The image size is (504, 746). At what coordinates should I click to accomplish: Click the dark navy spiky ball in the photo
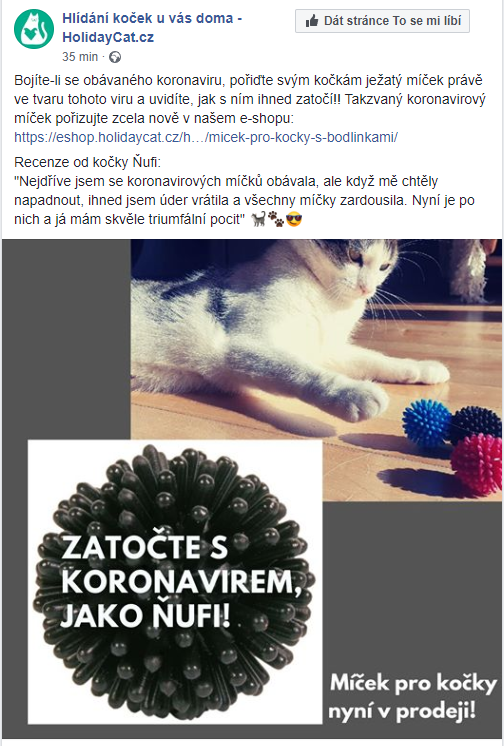[477, 422]
